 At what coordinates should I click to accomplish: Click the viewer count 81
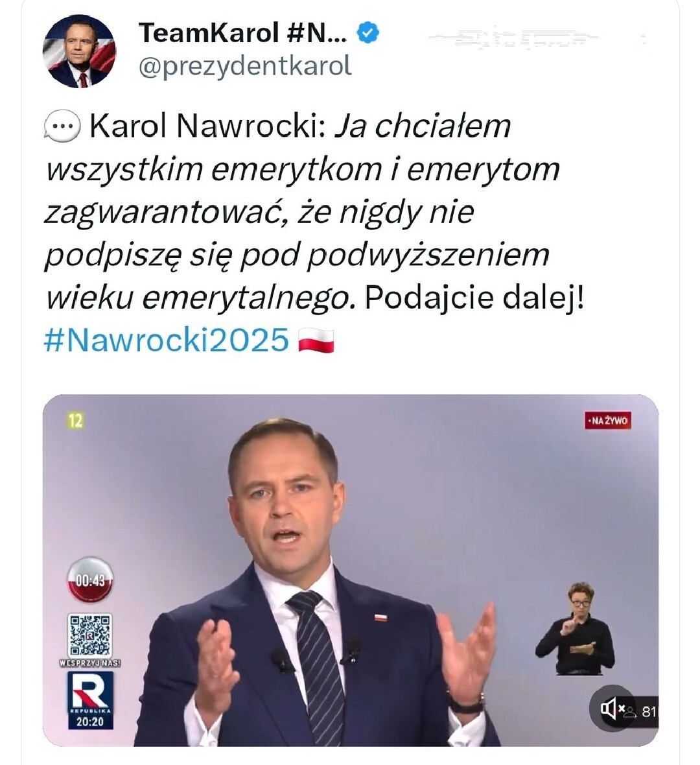647,712
